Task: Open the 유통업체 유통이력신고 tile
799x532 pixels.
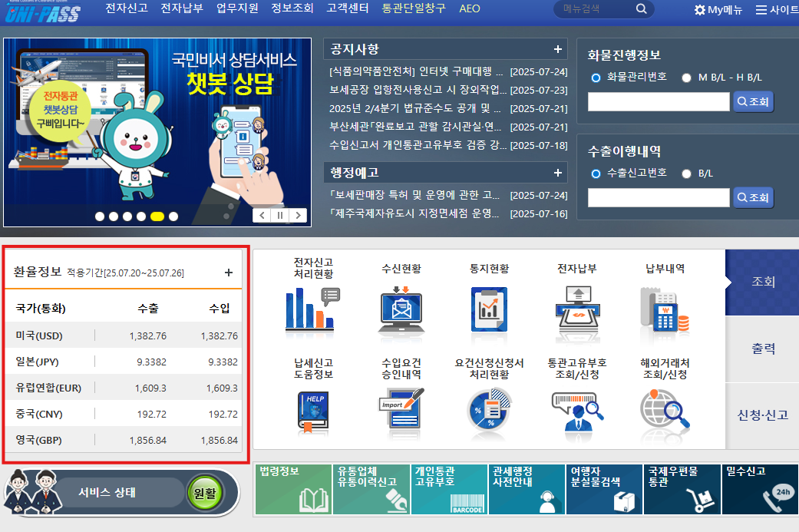Action: coord(371,489)
